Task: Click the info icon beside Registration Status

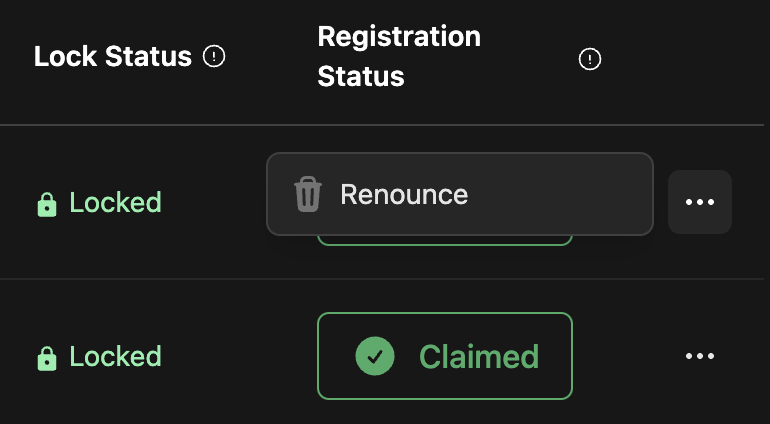Action: (590, 60)
